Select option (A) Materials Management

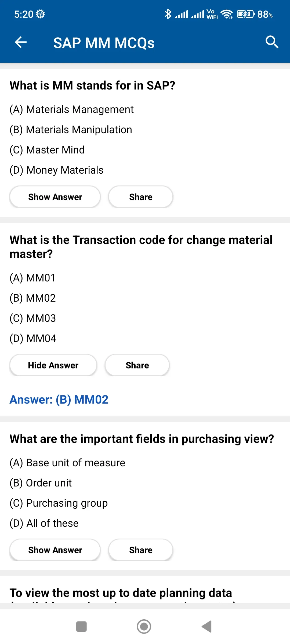[x=72, y=109]
